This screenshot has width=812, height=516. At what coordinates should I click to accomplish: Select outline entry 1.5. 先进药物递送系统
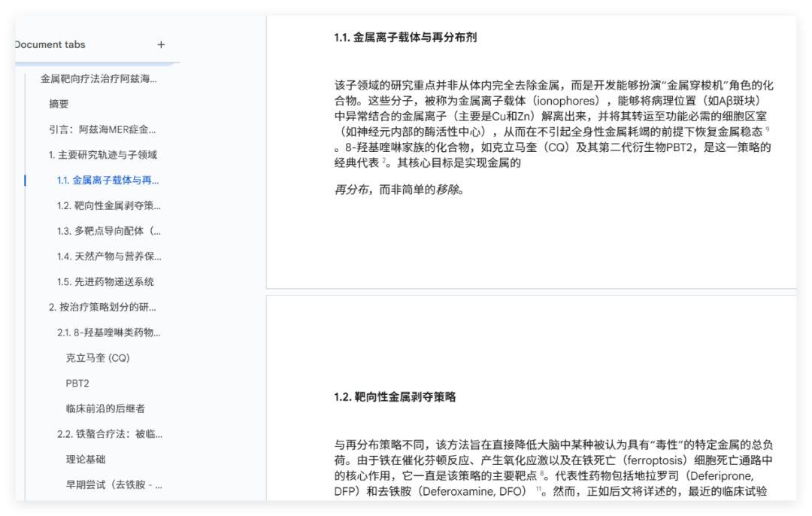[105, 282]
